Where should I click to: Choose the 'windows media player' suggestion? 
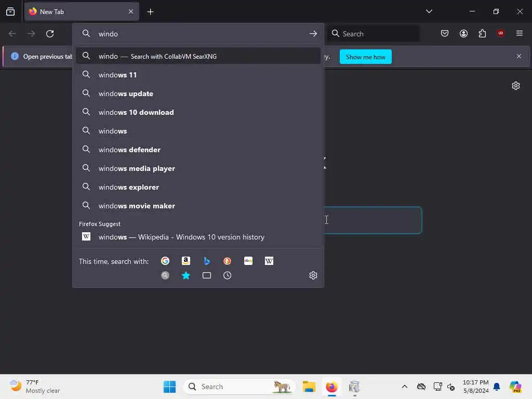198,168
